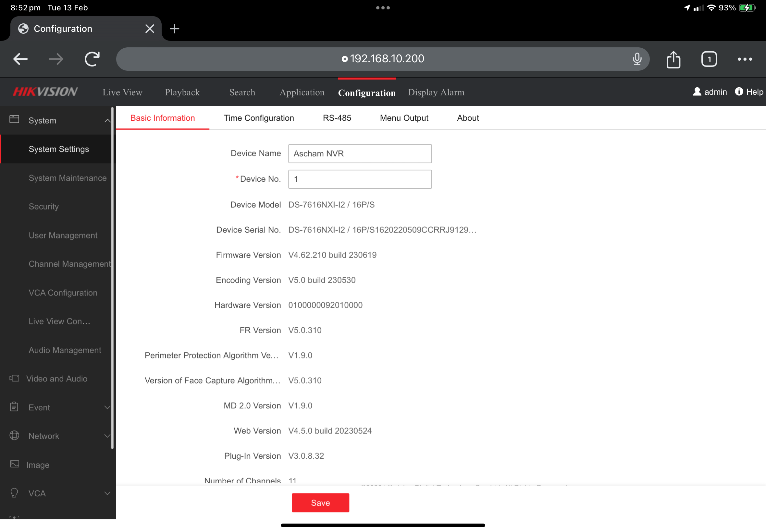The width and height of the screenshot is (766, 532).
Task: Click the admin user icon
Action: [697, 92]
